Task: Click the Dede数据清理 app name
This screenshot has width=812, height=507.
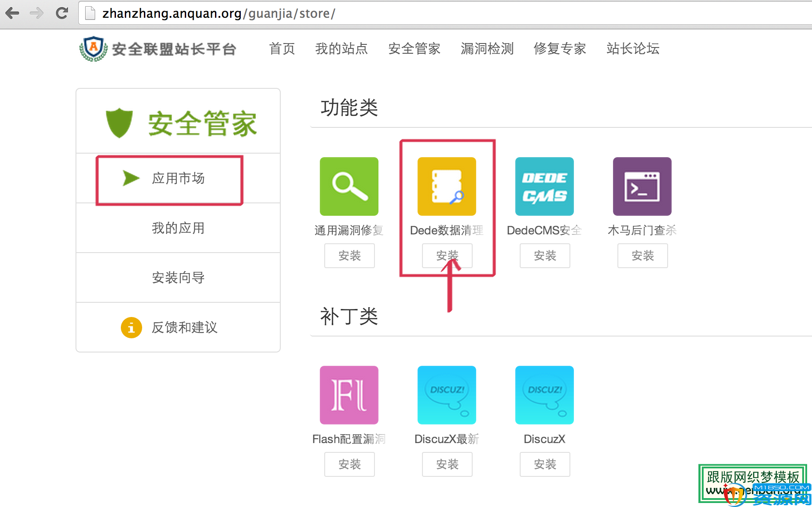Action: point(447,230)
